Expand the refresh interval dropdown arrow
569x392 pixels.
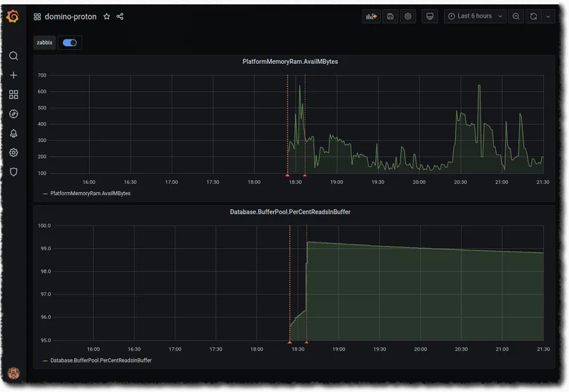click(x=548, y=16)
